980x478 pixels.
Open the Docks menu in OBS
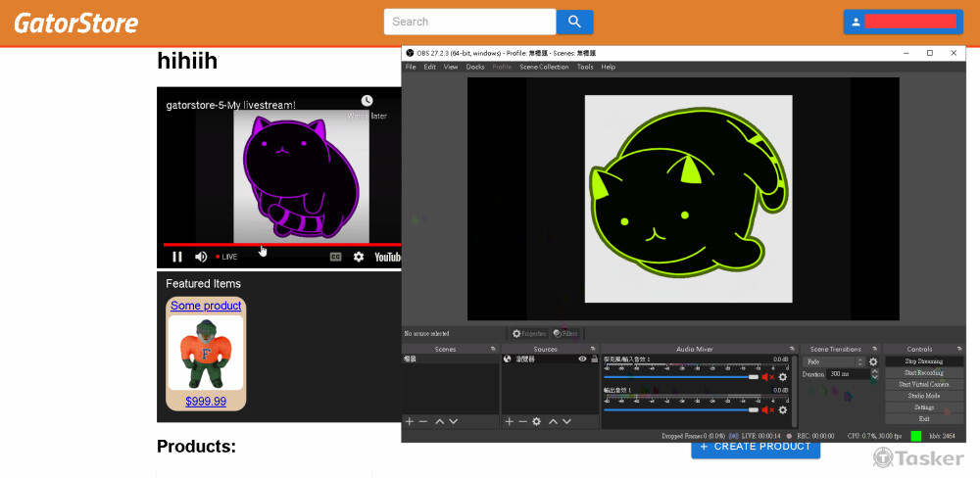[x=474, y=68]
